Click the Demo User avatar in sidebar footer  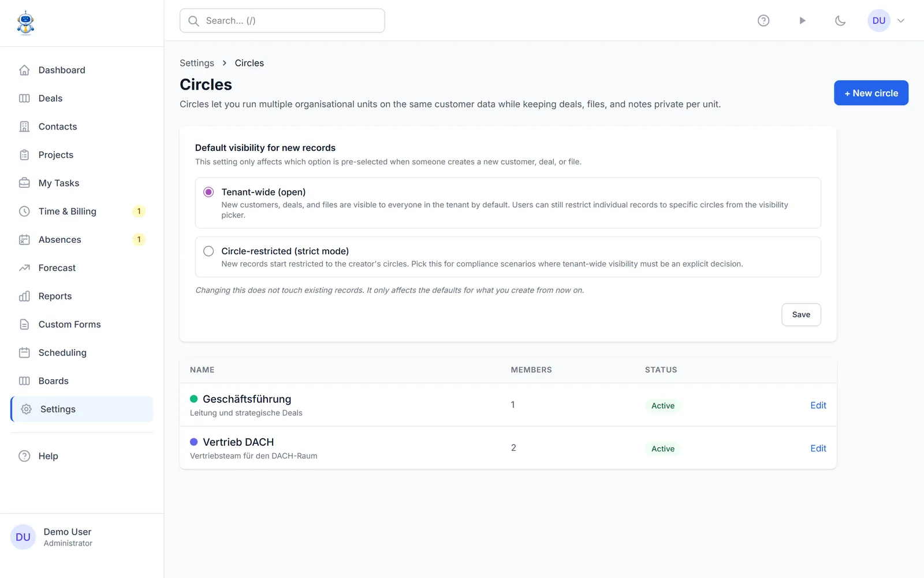23,537
